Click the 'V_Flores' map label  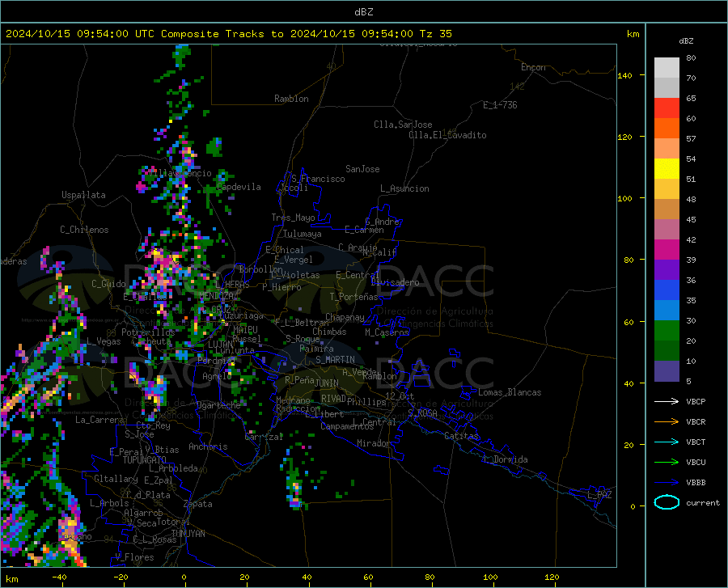[x=134, y=557]
